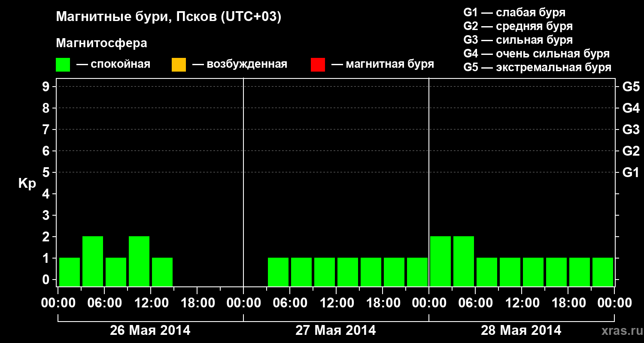The image size is (644, 343).
Task: Click the first green bar of 27 May
Action: click(x=278, y=272)
